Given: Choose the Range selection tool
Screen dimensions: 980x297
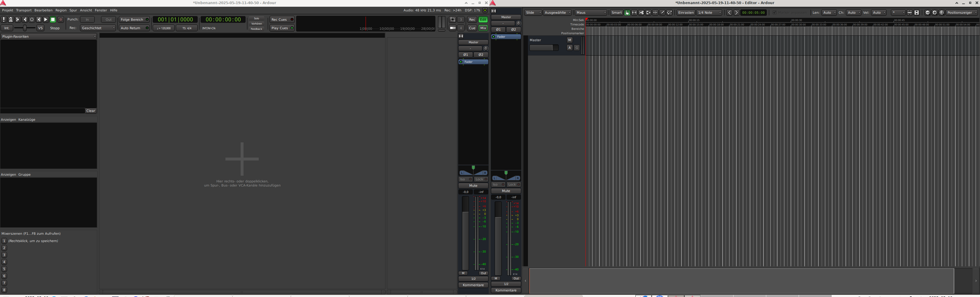Looking at the screenshot, I should 634,13.
